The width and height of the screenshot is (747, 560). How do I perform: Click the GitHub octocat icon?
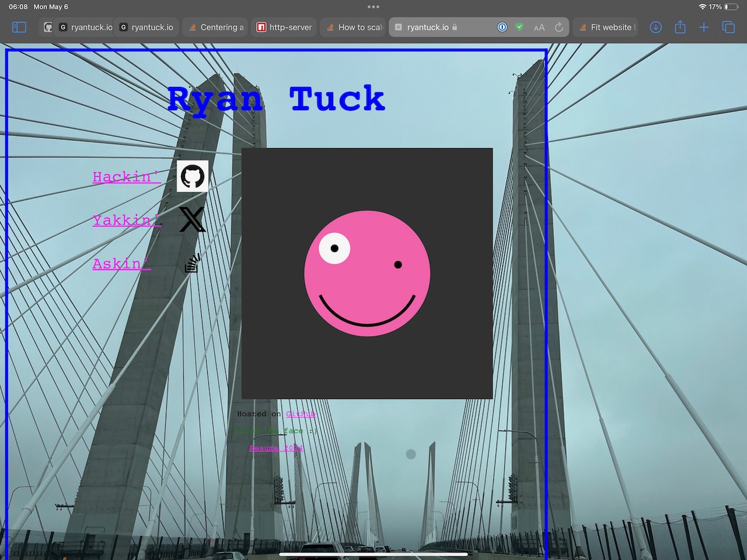tap(193, 176)
